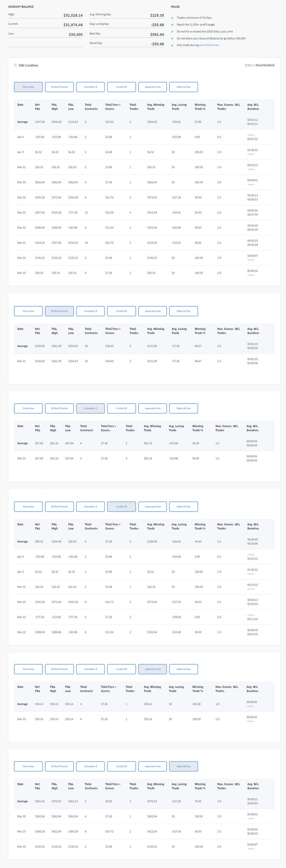Click the 'Status: Deactivated' label

(x=259, y=65)
